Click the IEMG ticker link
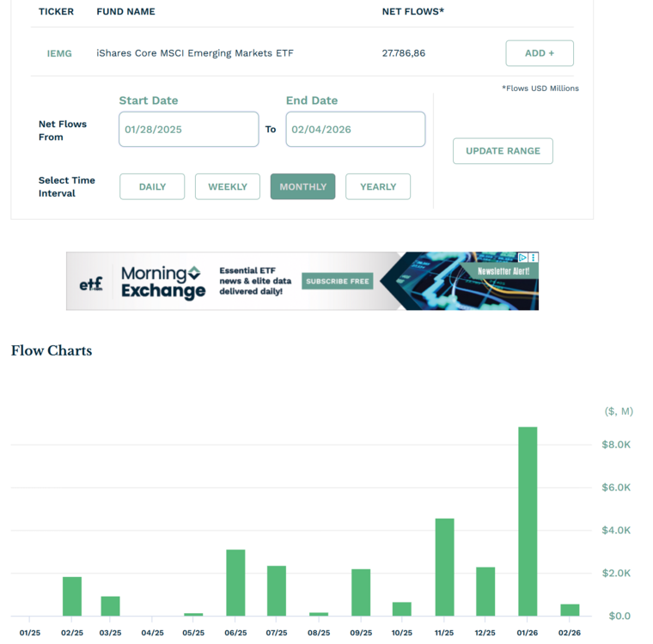 (x=59, y=53)
